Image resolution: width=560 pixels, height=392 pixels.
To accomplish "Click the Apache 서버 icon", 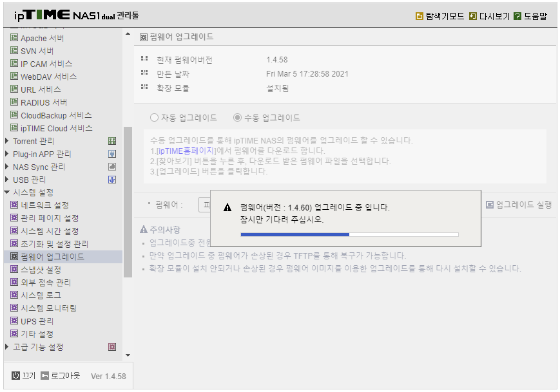I will tap(14, 37).
